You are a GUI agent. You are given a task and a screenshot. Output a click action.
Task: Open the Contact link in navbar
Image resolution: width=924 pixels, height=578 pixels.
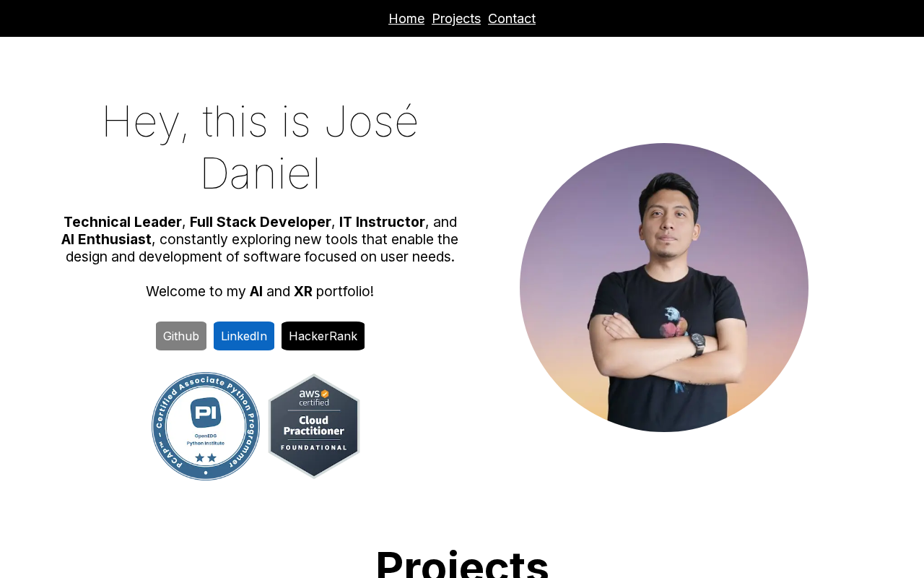pyautogui.click(x=512, y=19)
